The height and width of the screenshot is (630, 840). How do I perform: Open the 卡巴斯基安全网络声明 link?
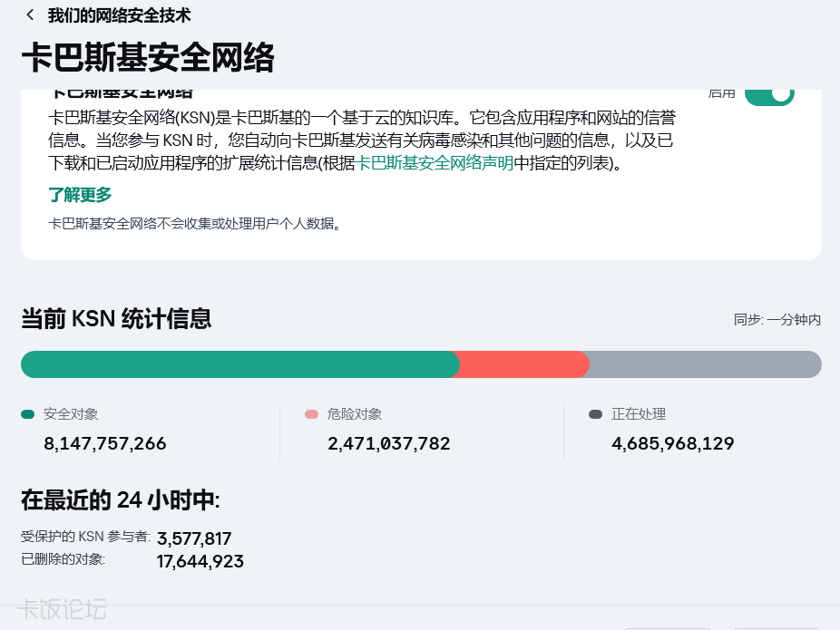(x=435, y=163)
